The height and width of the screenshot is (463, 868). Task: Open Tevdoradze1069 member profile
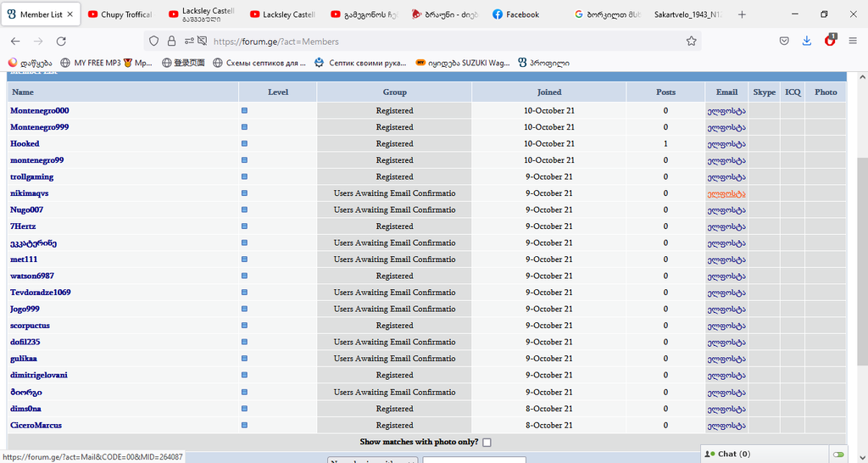tap(41, 293)
